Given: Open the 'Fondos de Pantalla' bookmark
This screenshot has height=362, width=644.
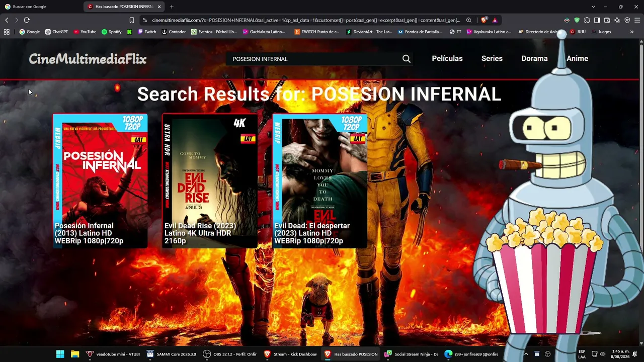Looking at the screenshot, I should (x=420, y=32).
